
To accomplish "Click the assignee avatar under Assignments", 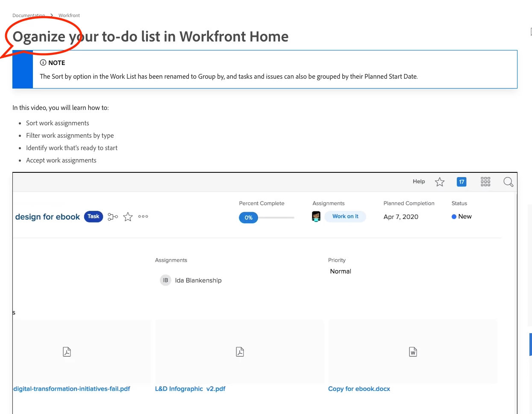I will [x=316, y=216].
